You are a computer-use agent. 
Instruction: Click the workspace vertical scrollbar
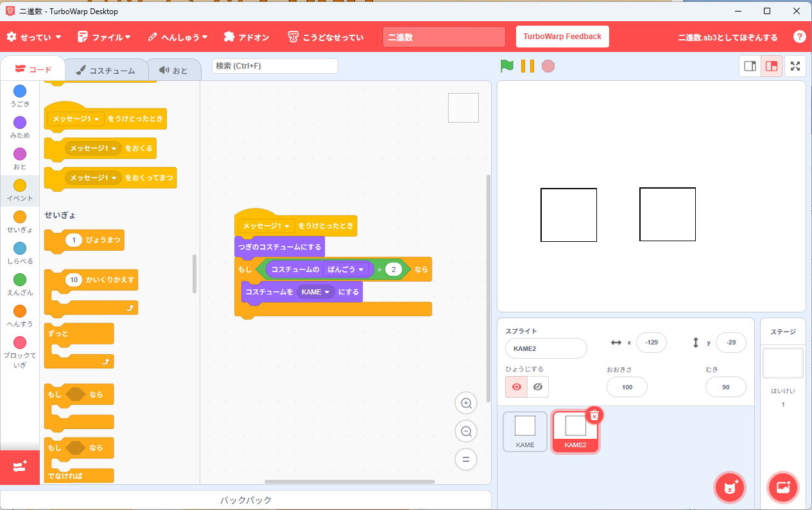[x=488, y=289]
